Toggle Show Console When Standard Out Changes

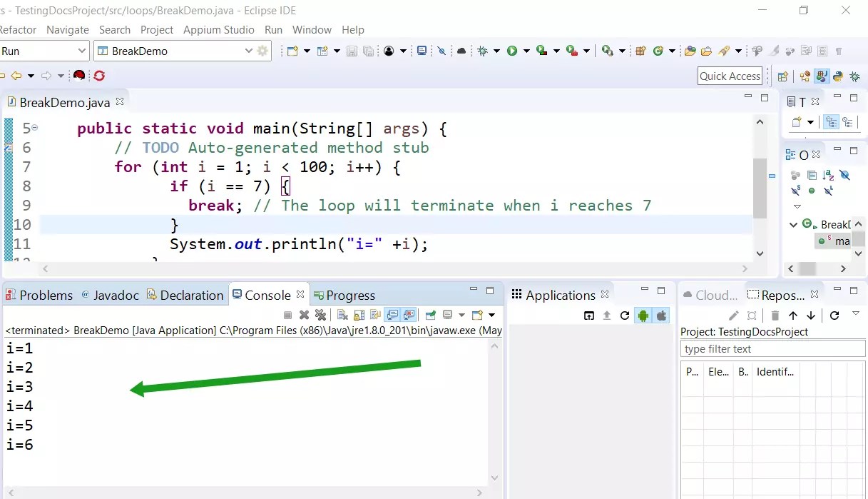pyautogui.click(x=392, y=315)
